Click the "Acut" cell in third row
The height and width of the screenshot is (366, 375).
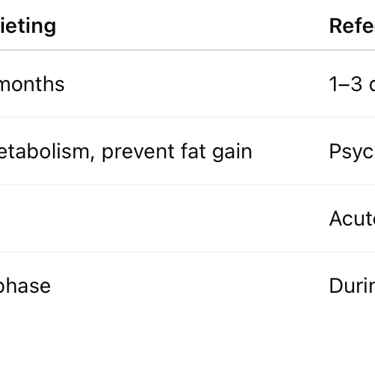pyautogui.click(x=352, y=219)
